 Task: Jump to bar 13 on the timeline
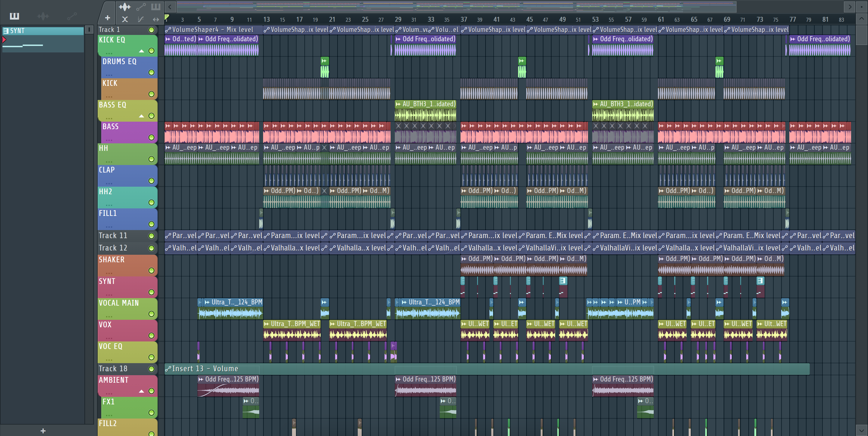point(266,19)
